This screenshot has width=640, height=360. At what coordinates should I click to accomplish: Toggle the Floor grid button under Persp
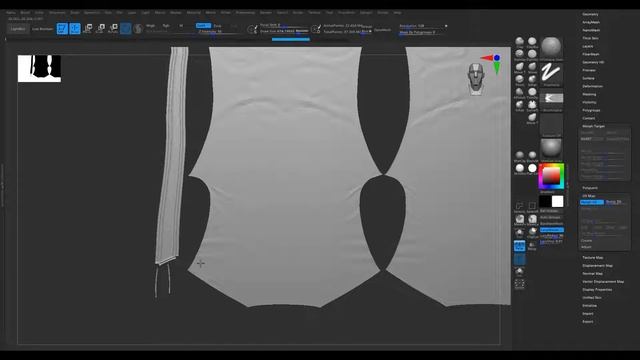pyautogui.click(x=520, y=259)
